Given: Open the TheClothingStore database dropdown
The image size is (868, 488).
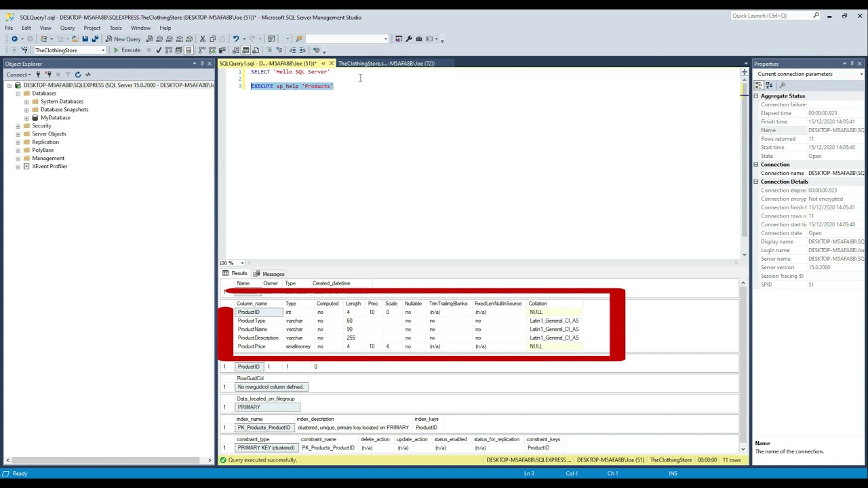Looking at the screenshot, I should 103,50.
